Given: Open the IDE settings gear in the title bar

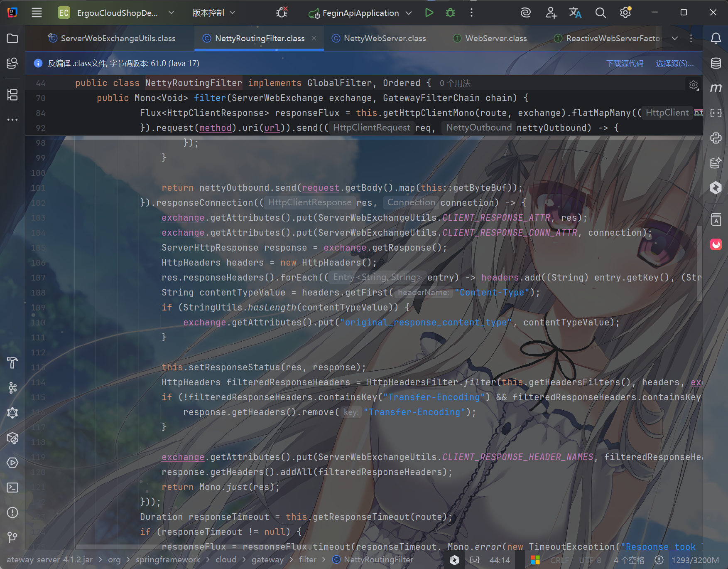Looking at the screenshot, I should point(625,12).
